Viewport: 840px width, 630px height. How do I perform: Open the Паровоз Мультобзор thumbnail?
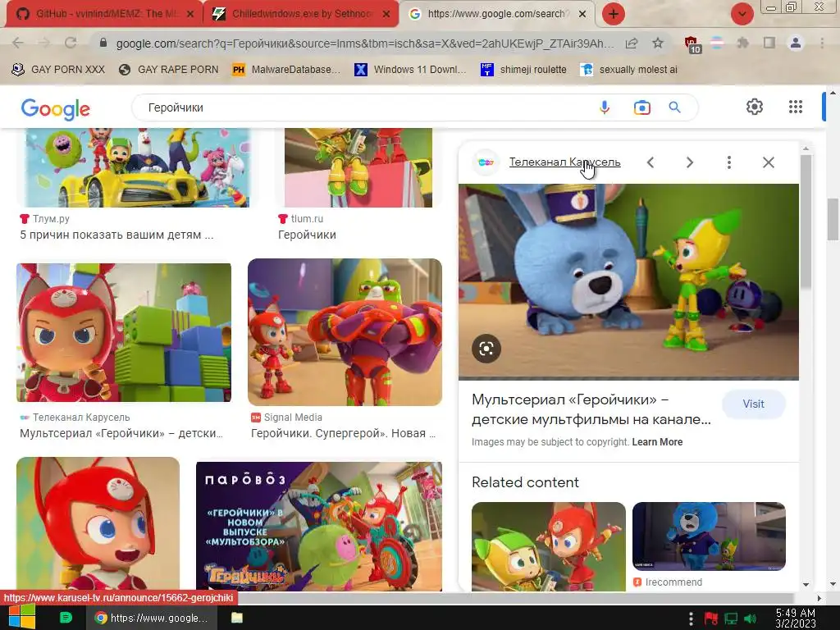point(319,526)
